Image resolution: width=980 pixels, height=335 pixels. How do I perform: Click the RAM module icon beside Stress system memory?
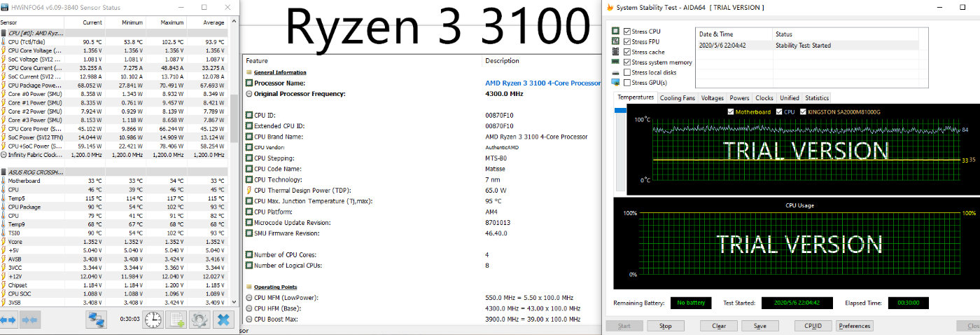tap(615, 62)
